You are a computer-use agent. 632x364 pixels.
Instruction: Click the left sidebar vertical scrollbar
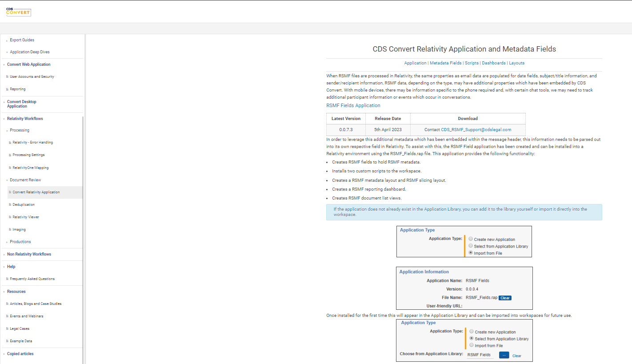[83, 240]
